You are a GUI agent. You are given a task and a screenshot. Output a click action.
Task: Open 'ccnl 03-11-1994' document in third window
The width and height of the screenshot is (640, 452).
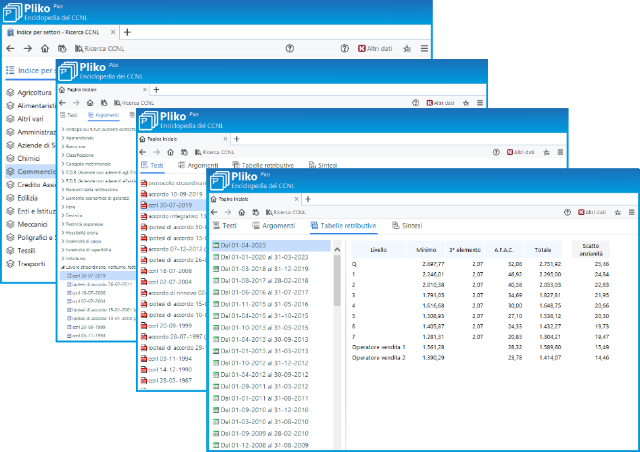pos(166,358)
